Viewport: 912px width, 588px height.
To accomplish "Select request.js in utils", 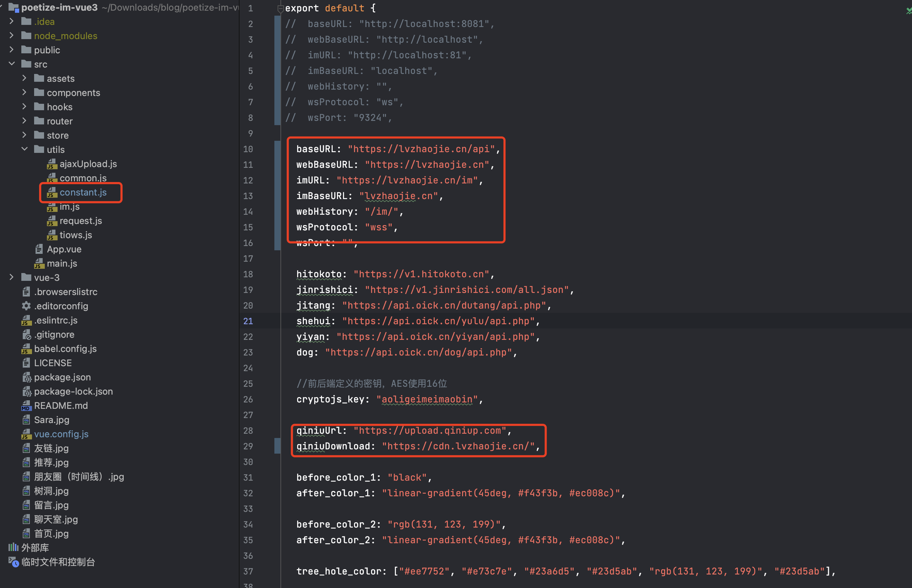I will coord(81,221).
